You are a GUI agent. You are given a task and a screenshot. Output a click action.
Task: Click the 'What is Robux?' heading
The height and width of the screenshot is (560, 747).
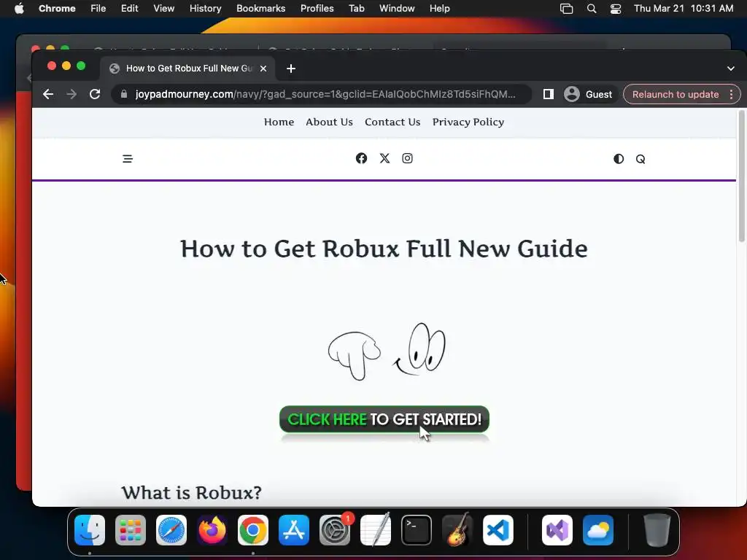[x=192, y=492]
